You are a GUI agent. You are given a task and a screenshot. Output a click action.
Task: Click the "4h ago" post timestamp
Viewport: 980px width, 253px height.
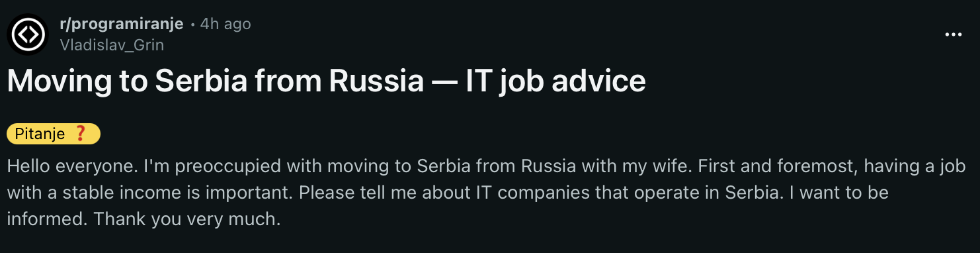click(225, 24)
